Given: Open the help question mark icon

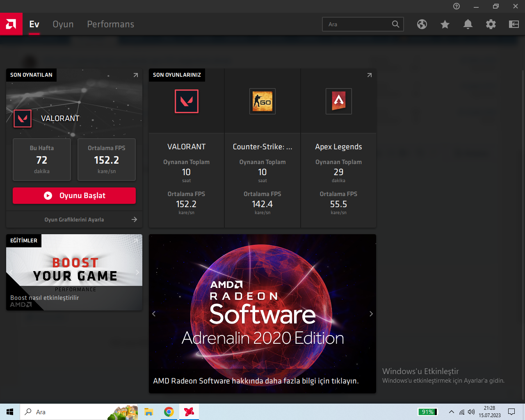Looking at the screenshot, I should [457, 6].
